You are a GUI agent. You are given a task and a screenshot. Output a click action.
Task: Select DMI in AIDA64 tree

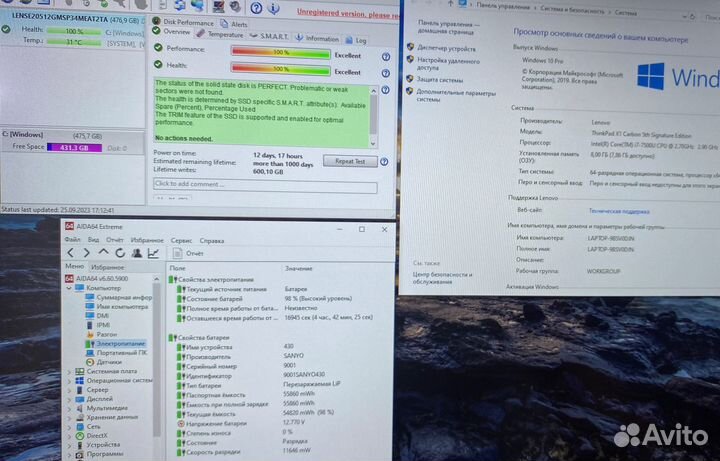(102, 315)
